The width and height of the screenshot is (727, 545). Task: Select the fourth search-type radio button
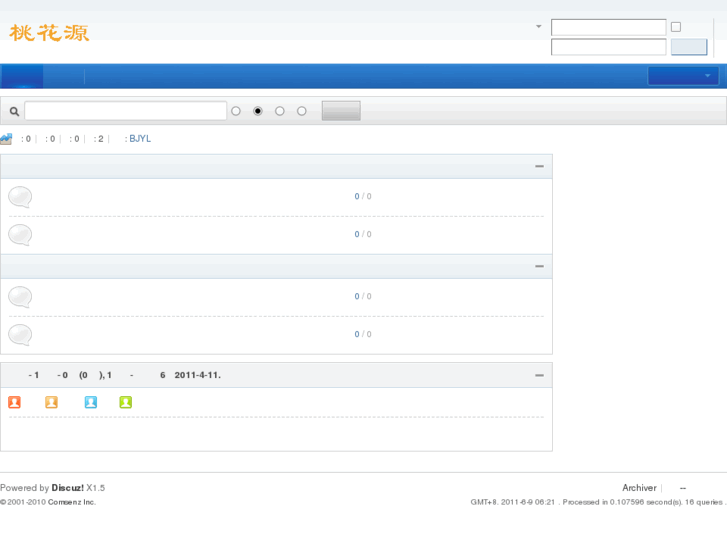[302, 111]
